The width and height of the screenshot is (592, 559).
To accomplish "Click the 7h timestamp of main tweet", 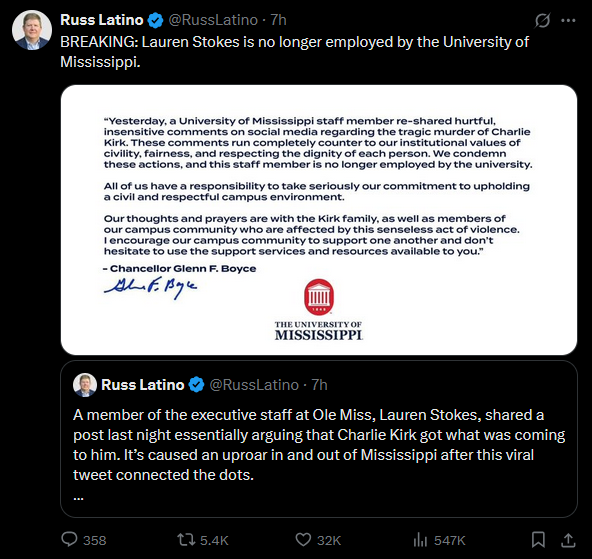I will click(x=279, y=20).
